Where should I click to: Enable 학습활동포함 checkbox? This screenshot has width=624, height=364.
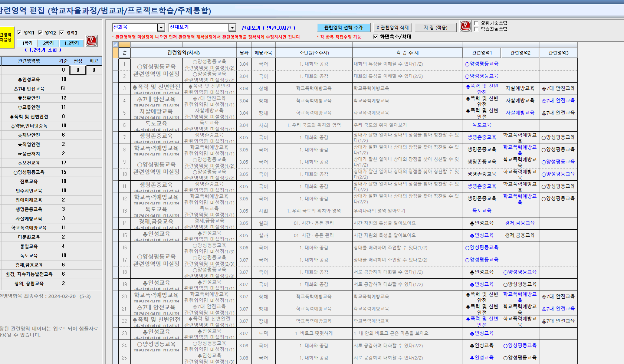pyautogui.click(x=476, y=29)
